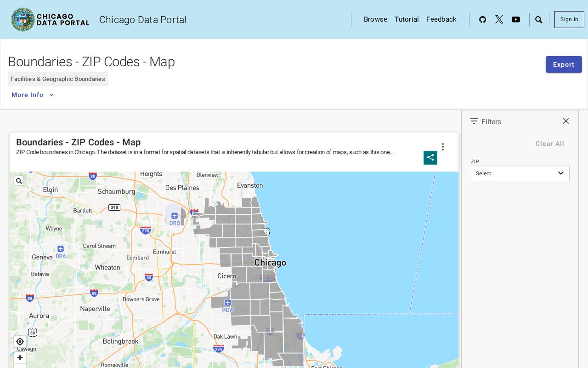The width and height of the screenshot is (588, 368).
Task: Click the Wheaton label on map
Action: [x=107, y=267]
